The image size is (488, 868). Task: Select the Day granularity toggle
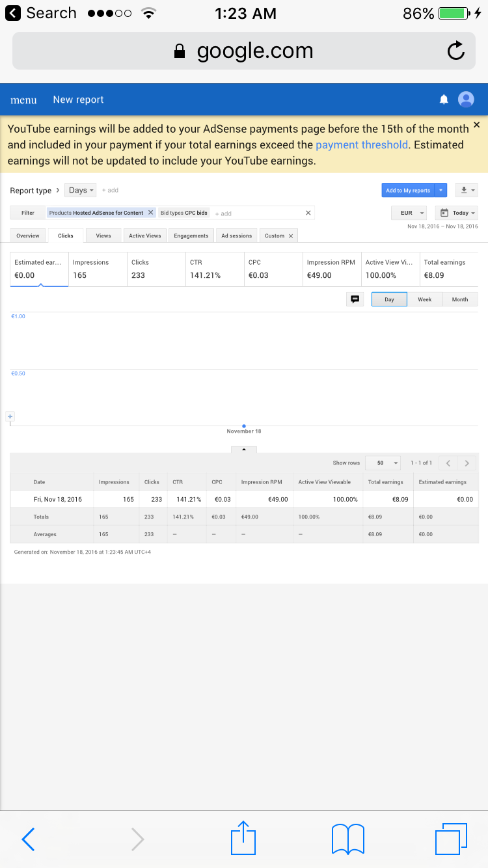tap(389, 299)
